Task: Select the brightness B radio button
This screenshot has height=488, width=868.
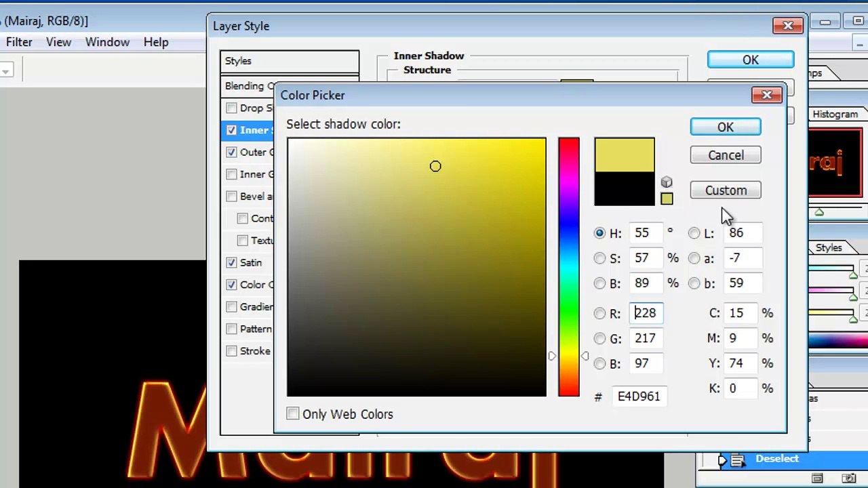Action: pyautogui.click(x=599, y=283)
